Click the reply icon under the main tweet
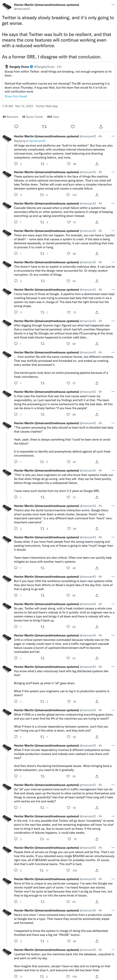 [x=16, y=126]
